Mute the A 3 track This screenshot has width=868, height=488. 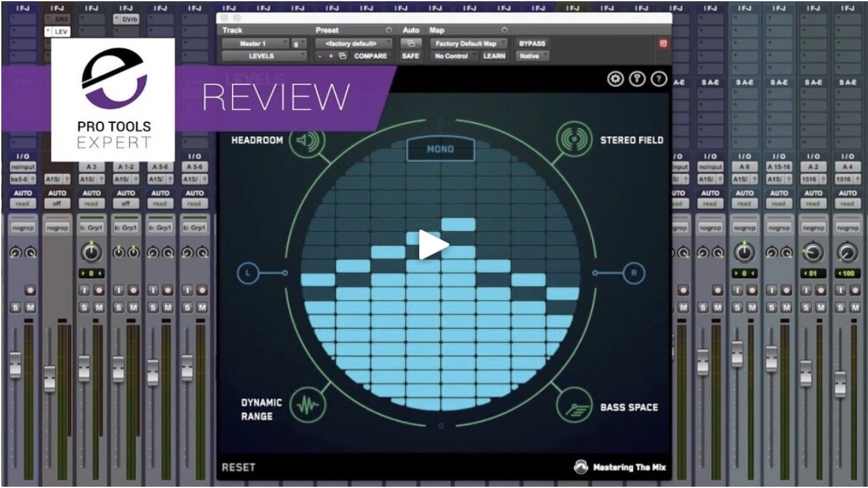tap(99, 307)
